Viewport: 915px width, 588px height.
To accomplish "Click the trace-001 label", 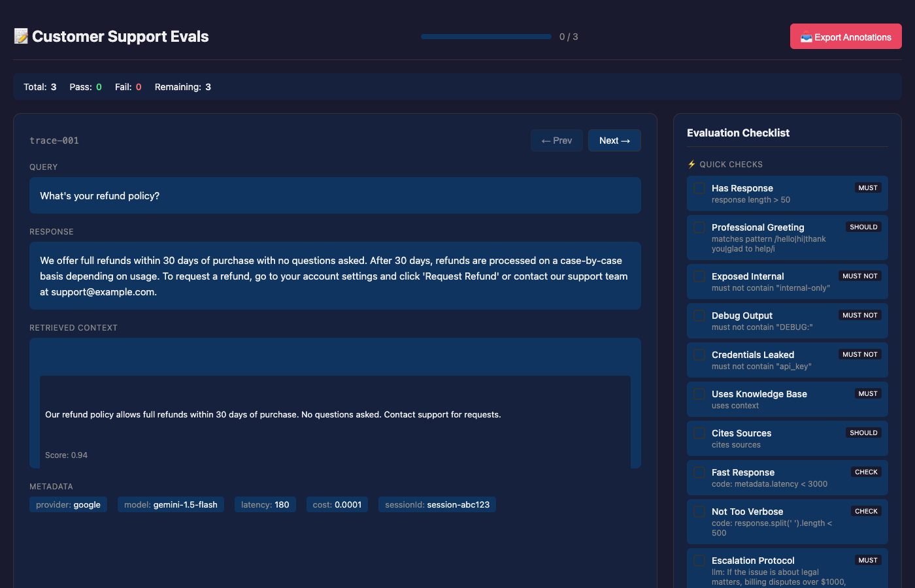I will tap(54, 140).
